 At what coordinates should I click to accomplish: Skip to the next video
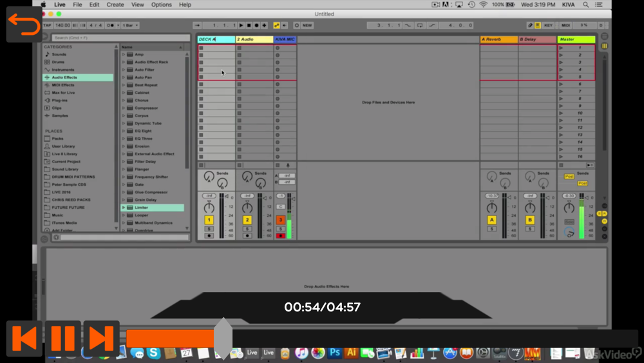coord(101,338)
